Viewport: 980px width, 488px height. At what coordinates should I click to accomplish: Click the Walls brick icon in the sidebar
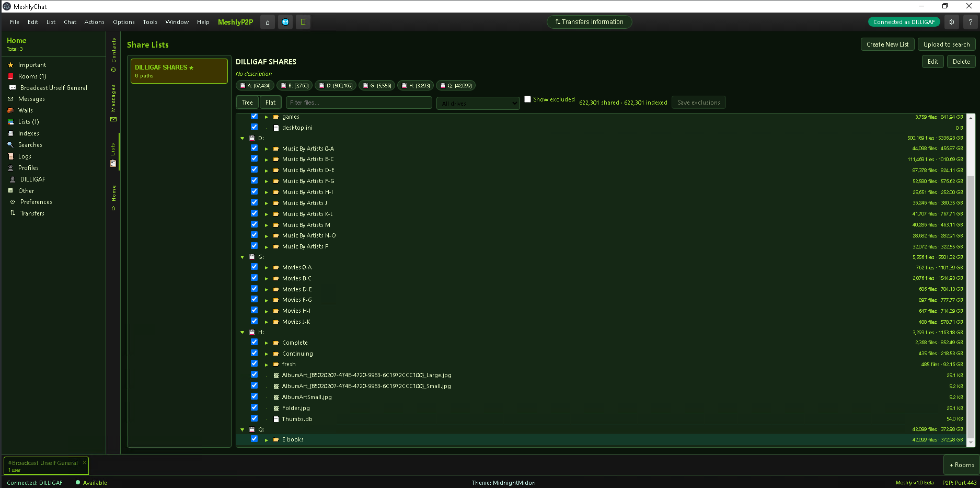(x=10, y=110)
